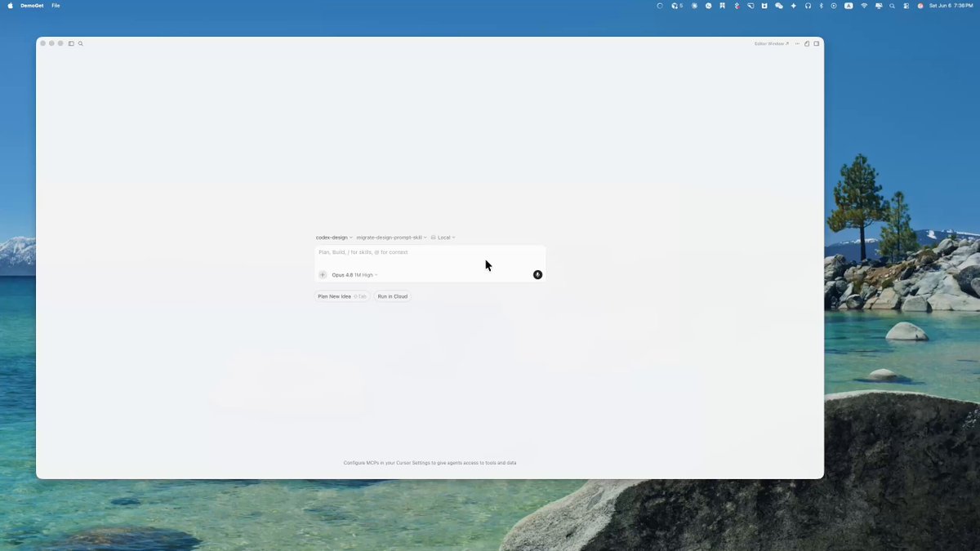Open the Apple menu

click(x=10, y=6)
